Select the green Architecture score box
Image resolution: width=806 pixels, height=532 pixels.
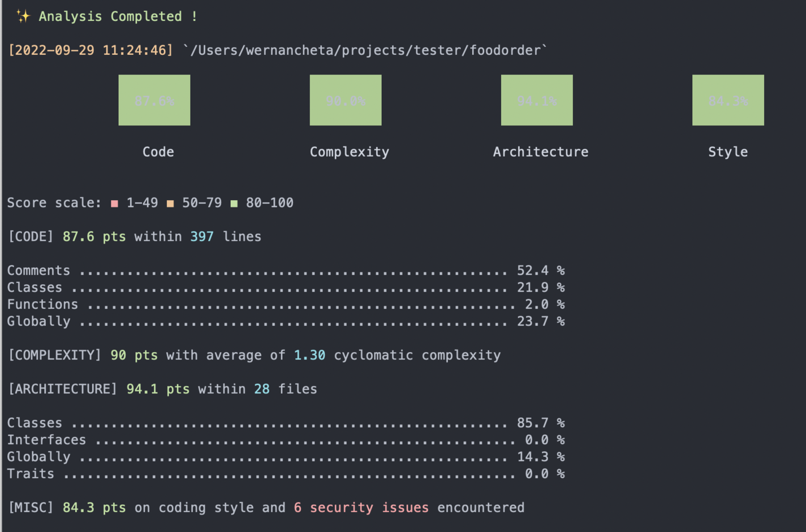[536, 100]
